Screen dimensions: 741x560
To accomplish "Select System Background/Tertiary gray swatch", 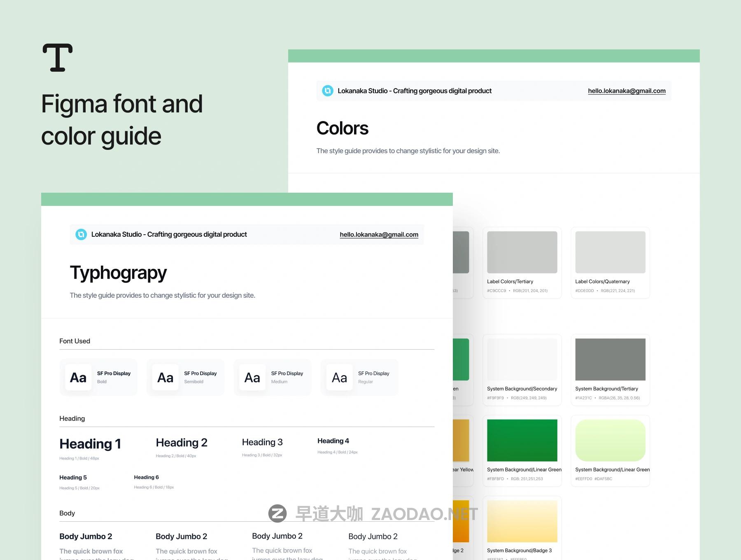I will point(610,359).
